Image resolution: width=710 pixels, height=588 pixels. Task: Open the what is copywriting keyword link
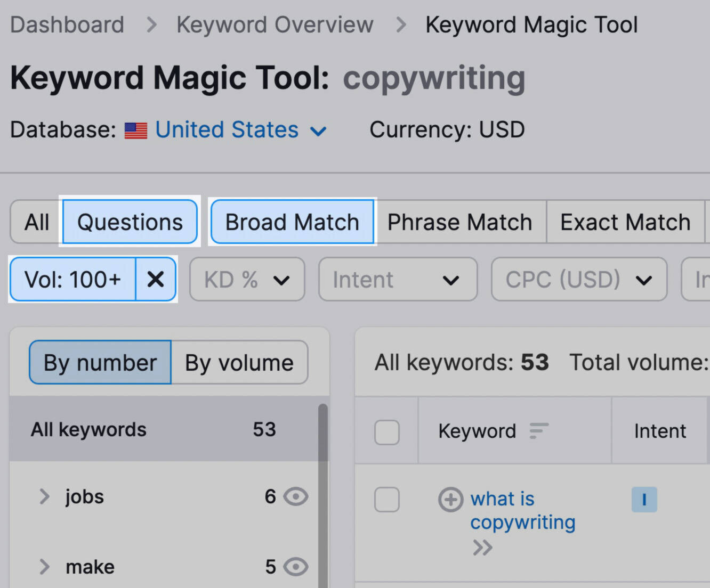coord(523,510)
